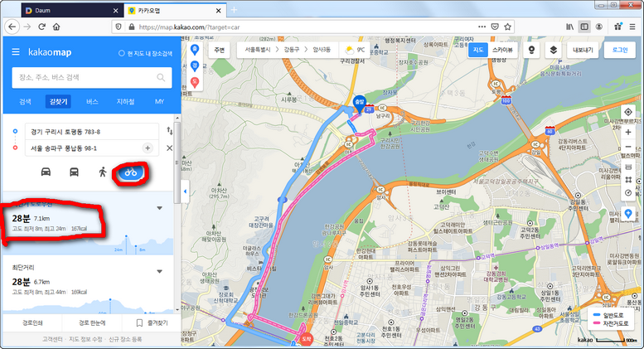The image size is (644, 349).
Task: Click the 24m elevation chart marker
Action: 126,236
